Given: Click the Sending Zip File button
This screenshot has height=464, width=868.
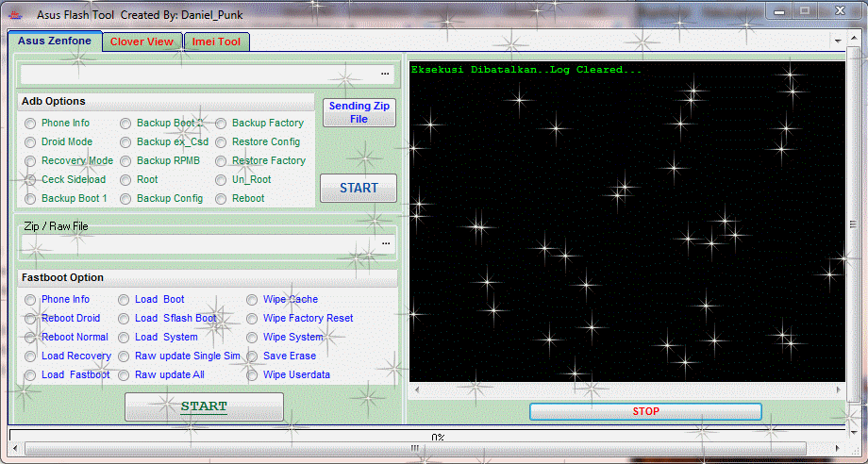Looking at the screenshot, I should point(359,112).
